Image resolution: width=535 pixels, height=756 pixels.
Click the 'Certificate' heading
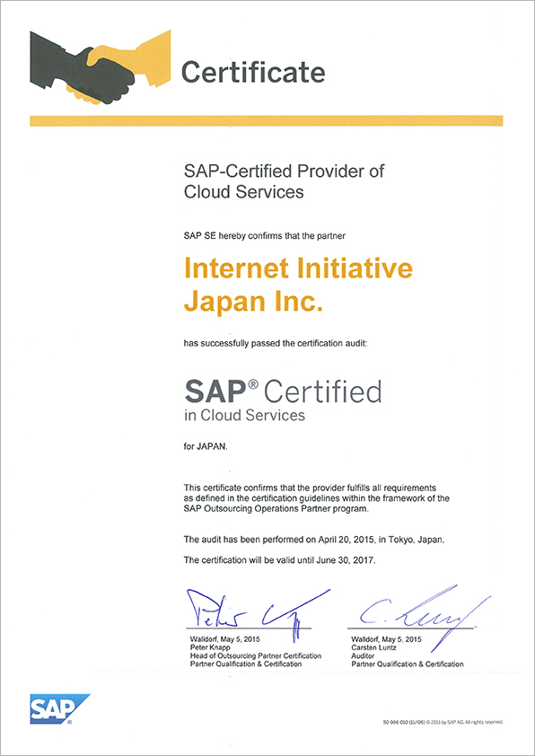coord(253,73)
